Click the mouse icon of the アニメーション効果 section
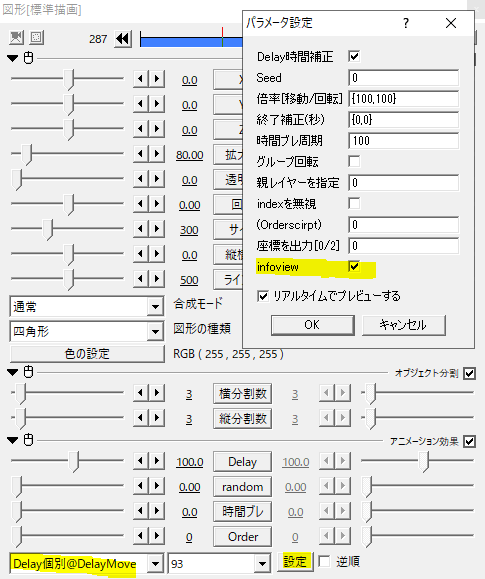 tap(28, 440)
